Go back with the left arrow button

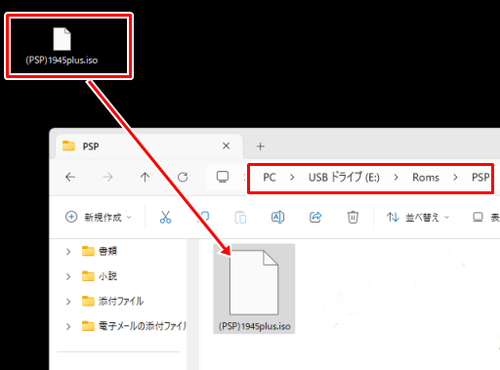coord(70,177)
